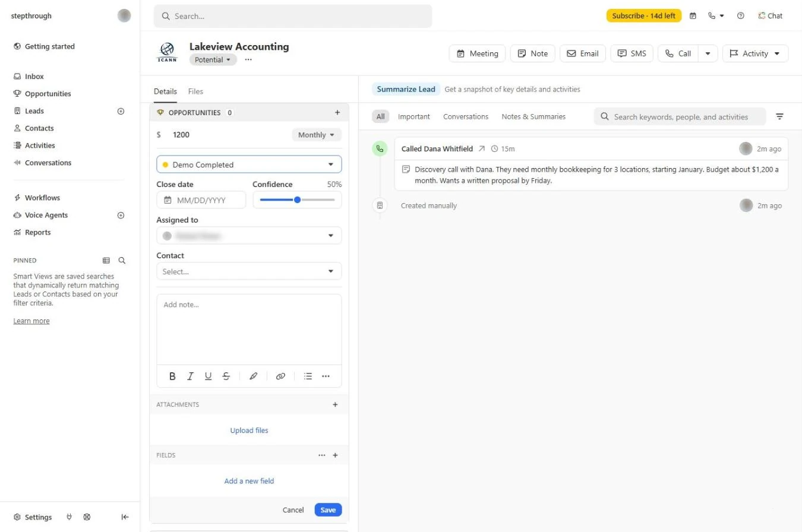
Task: Open the Assigned to dropdown
Action: (249, 236)
